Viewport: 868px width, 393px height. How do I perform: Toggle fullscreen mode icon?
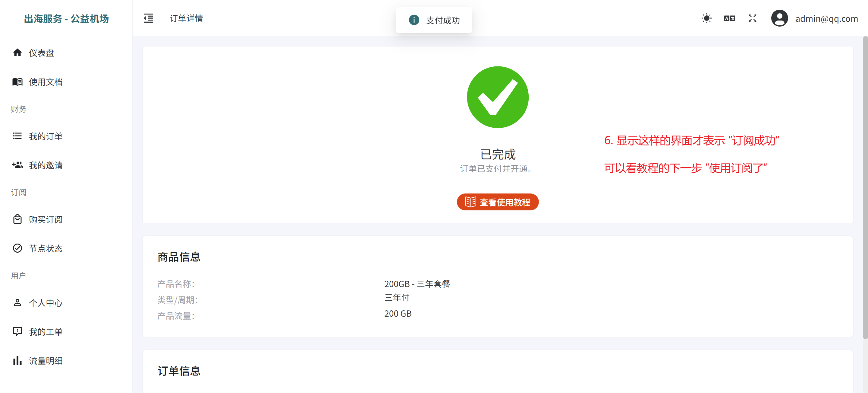pos(753,18)
